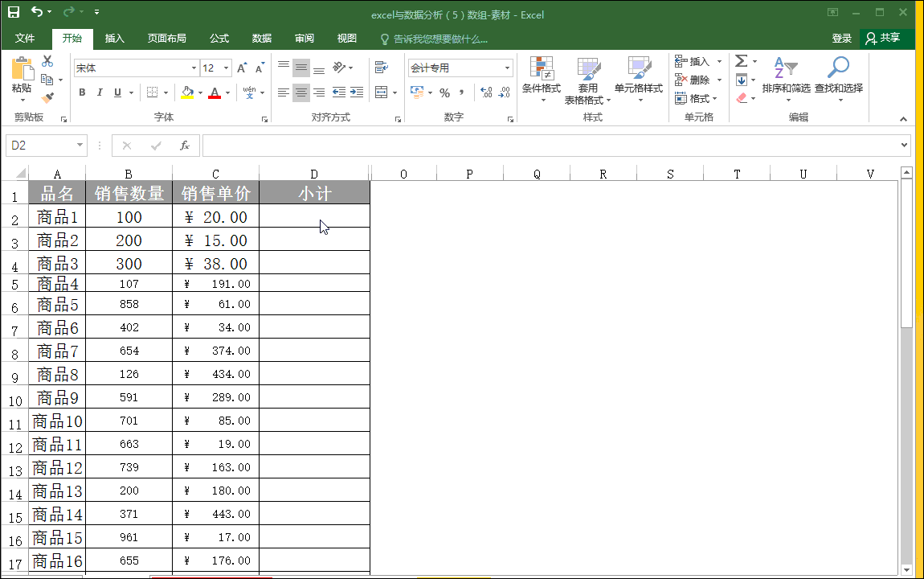The height and width of the screenshot is (579, 924).
Task: Apply Comma Style number format
Action: click(x=461, y=92)
